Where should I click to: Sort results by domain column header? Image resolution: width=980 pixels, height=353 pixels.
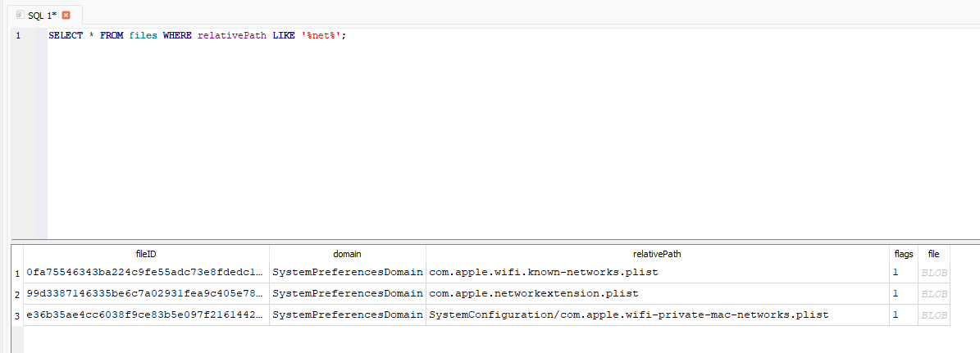pos(347,254)
